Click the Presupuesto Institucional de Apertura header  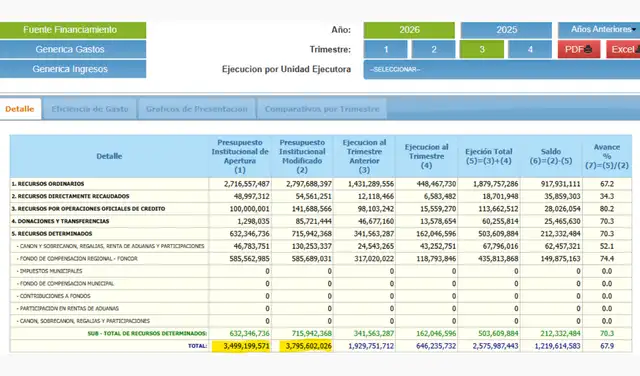[240, 156]
